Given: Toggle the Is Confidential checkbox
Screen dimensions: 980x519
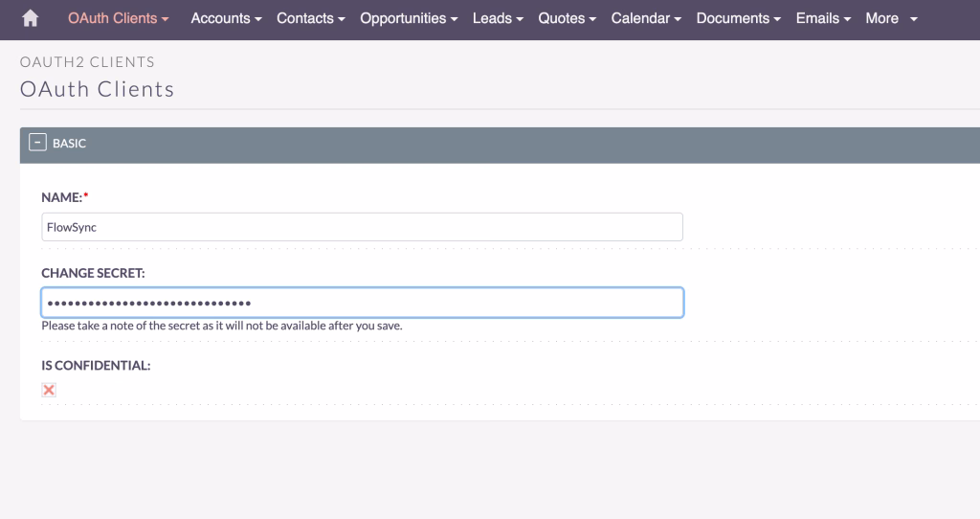Looking at the screenshot, I should click(49, 390).
